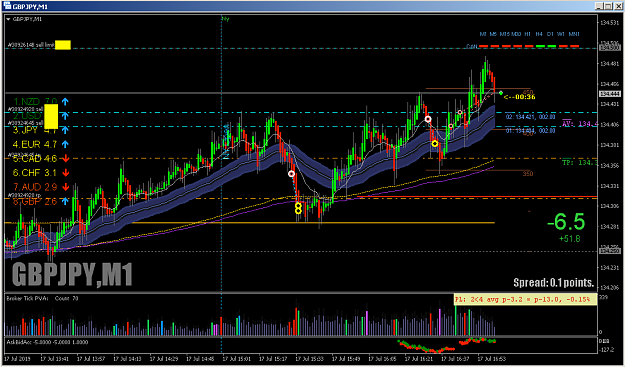Click the Spread: 0.1 points text
625x367 pixels.
pos(553,283)
